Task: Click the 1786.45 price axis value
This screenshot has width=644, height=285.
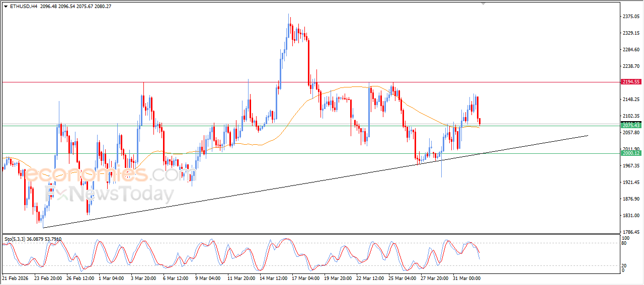Action: click(x=631, y=232)
